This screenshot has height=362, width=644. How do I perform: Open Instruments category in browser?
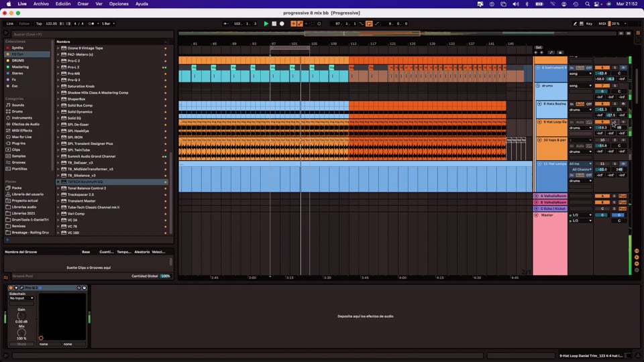pos(21,118)
